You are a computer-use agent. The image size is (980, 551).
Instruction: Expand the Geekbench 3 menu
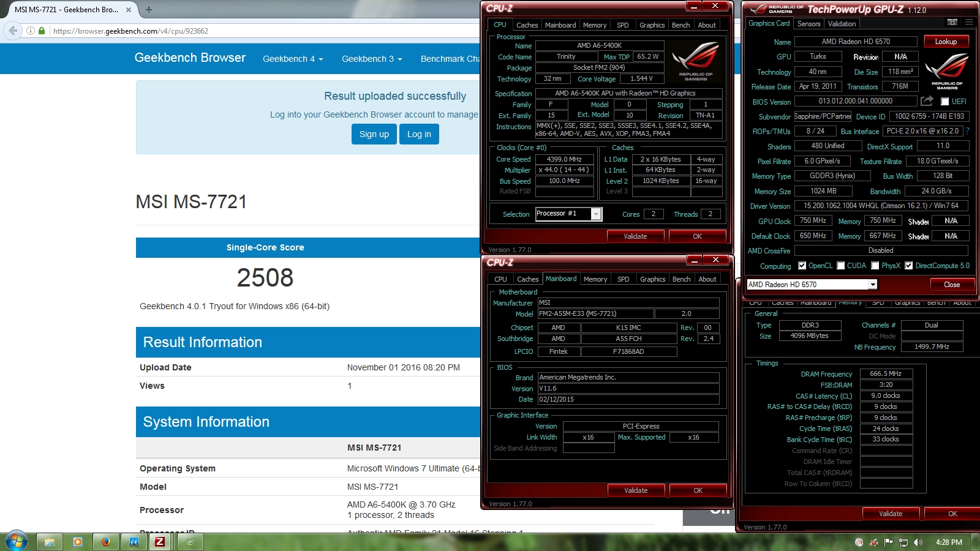(372, 59)
